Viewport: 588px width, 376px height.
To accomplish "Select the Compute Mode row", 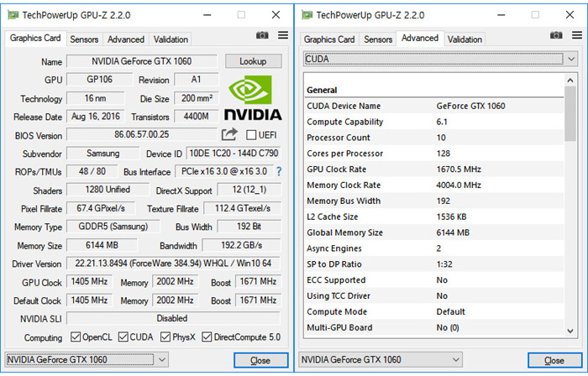I will click(434, 311).
